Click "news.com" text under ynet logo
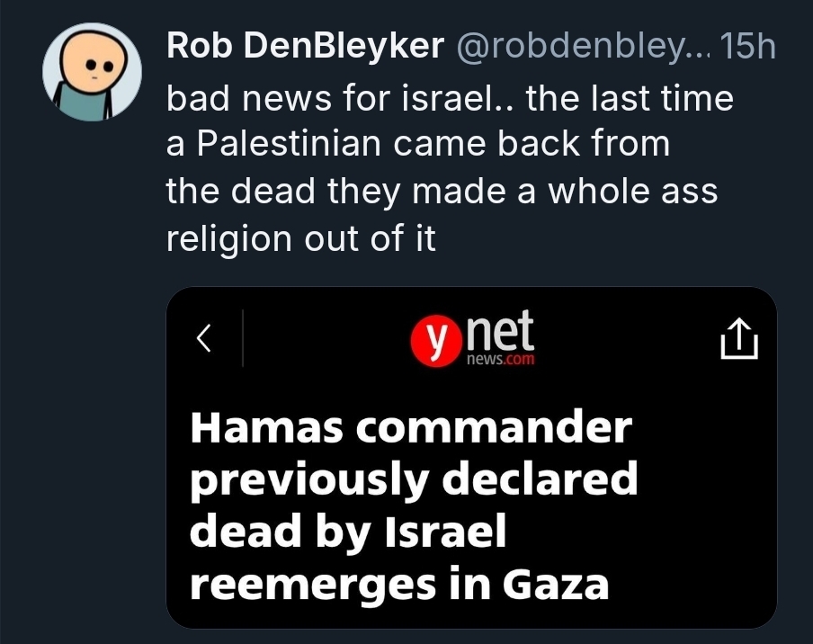Image resolution: width=813 pixels, height=644 pixels. [501, 358]
